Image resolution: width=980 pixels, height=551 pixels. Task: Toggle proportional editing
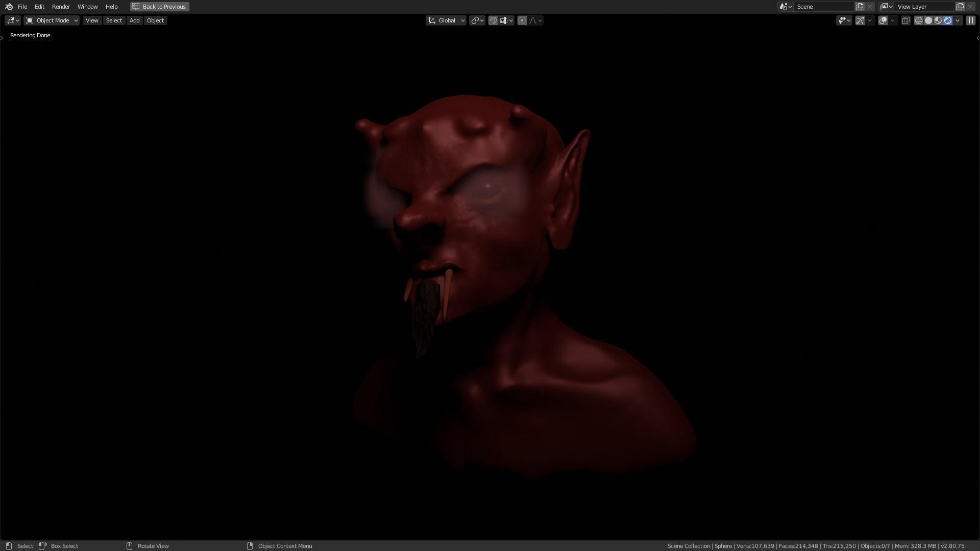(522, 20)
